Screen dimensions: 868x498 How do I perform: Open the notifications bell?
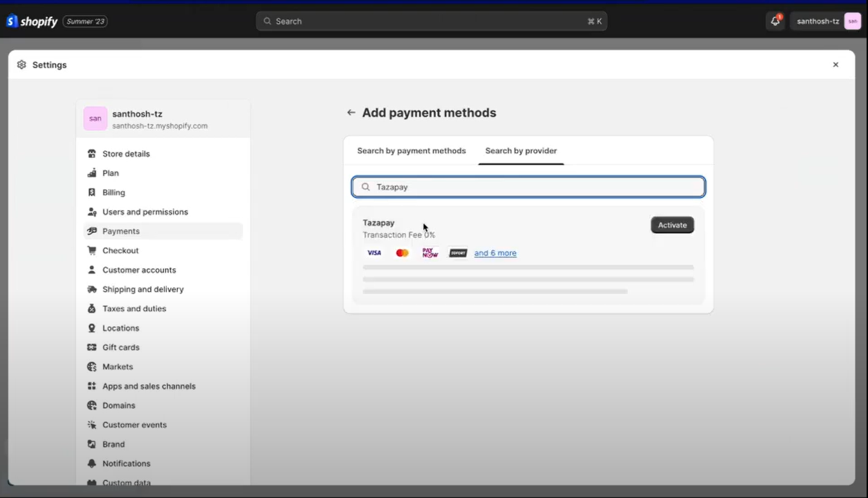pyautogui.click(x=775, y=21)
